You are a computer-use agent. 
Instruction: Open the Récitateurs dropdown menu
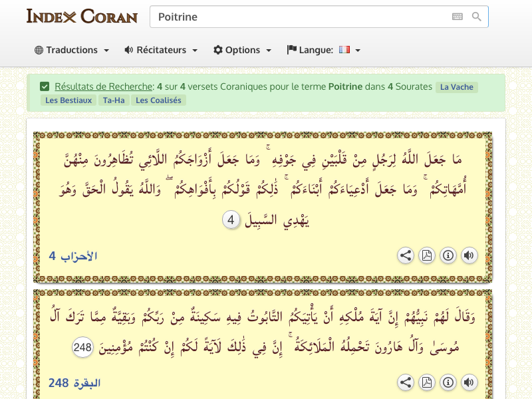[x=161, y=50]
